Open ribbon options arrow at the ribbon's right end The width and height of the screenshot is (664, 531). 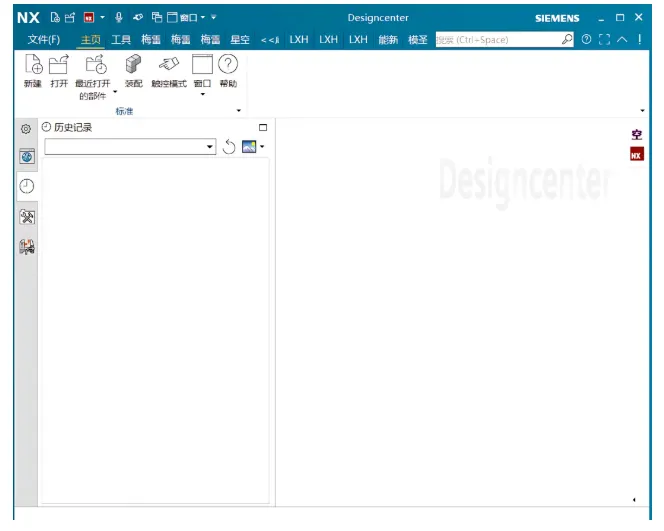[x=642, y=111]
